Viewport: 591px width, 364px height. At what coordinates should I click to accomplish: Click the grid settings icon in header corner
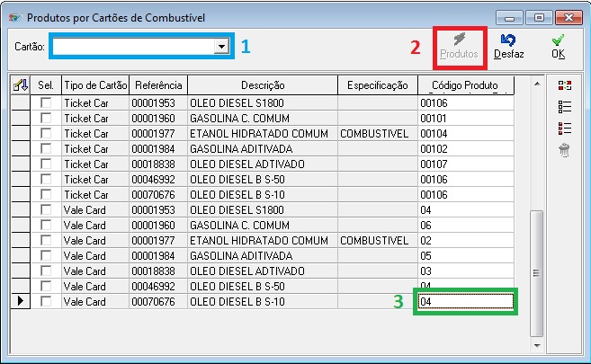point(19,84)
